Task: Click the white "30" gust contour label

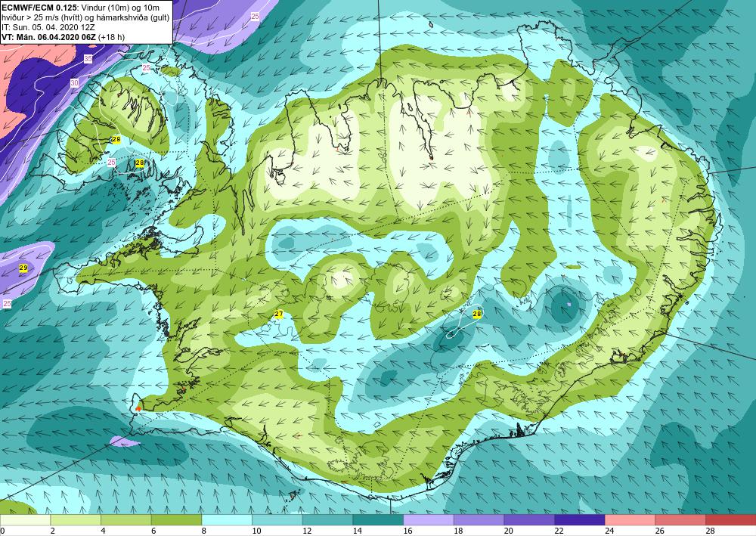Action: [74, 83]
